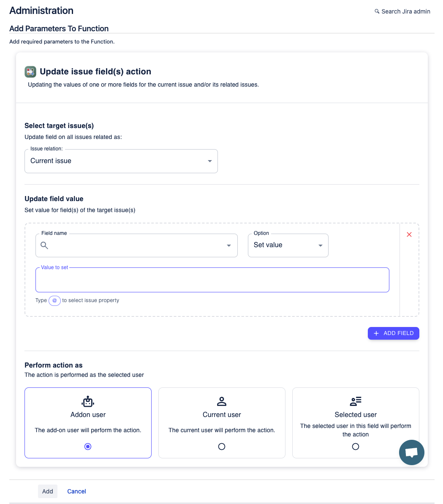Select the Current user radio button

click(221, 447)
